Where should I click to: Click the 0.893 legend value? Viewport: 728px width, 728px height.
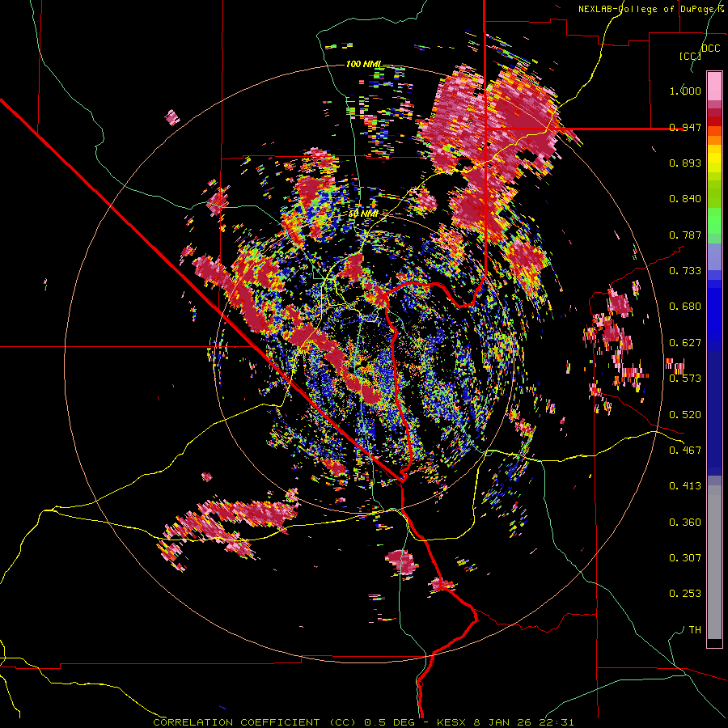[x=685, y=163]
